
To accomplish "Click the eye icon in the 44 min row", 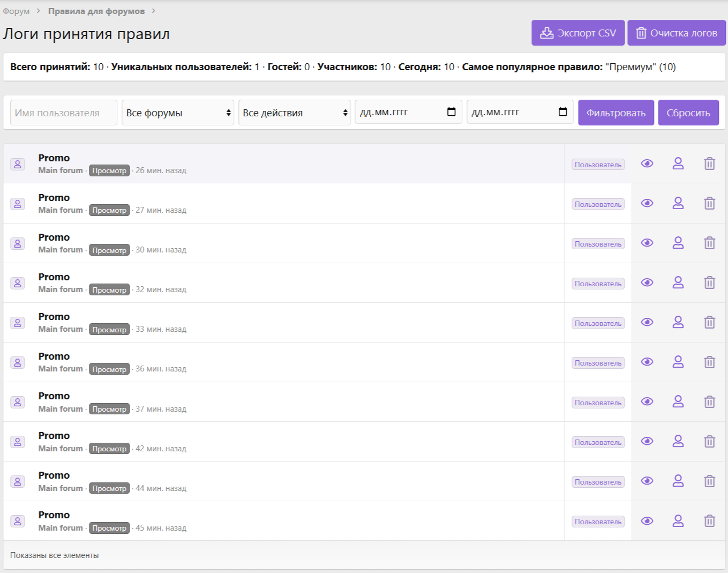I will (x=647, y=481).
